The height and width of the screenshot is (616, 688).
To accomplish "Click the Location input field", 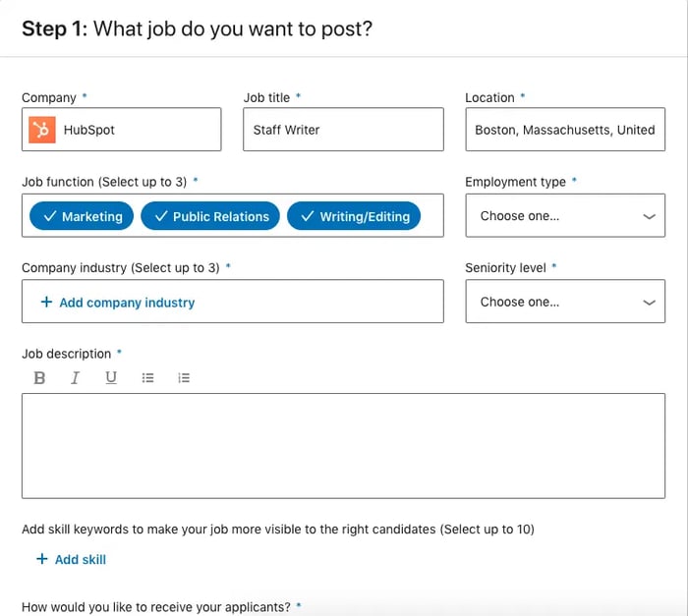I will point(565,130).
